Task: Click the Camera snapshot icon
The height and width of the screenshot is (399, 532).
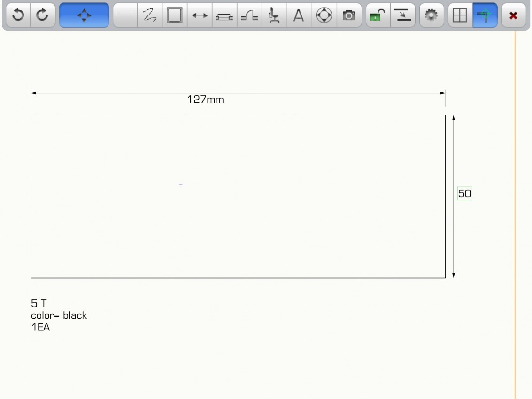Action: [x=349, y=15]
